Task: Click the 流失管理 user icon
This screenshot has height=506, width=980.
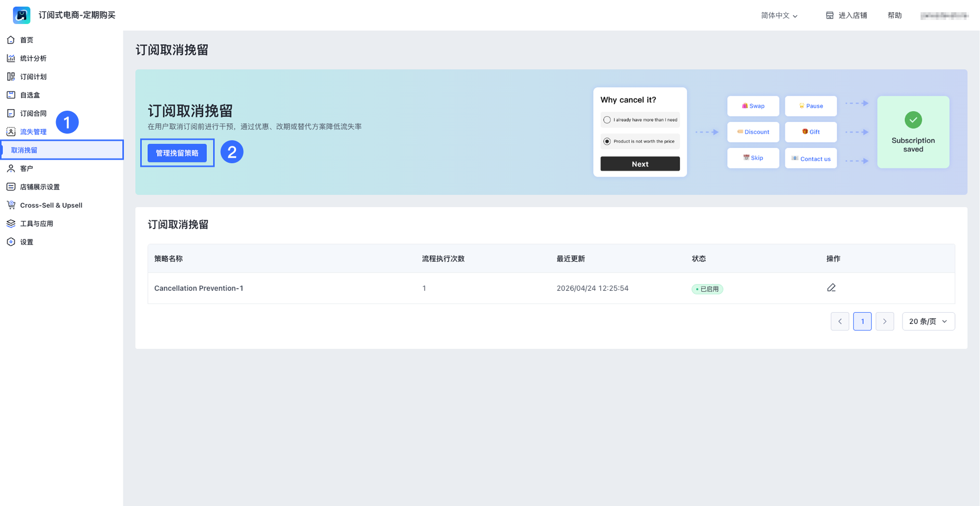Action: tap(11, 132)
